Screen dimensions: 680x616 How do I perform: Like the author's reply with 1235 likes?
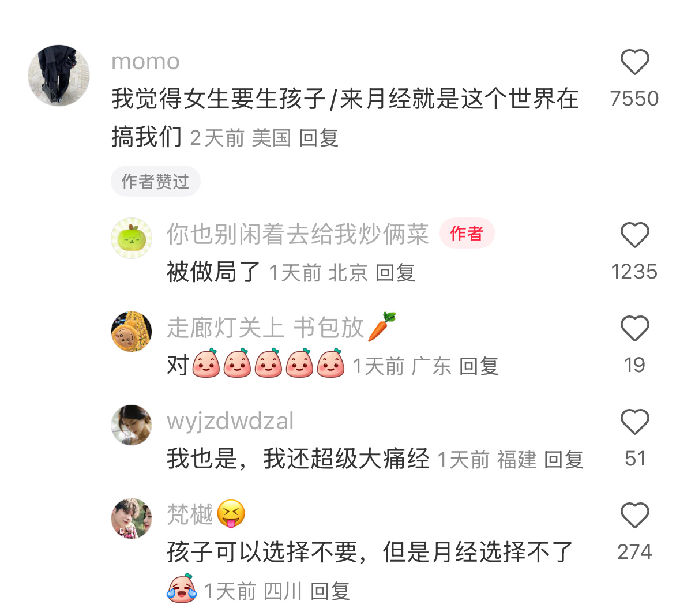point(634,235)
